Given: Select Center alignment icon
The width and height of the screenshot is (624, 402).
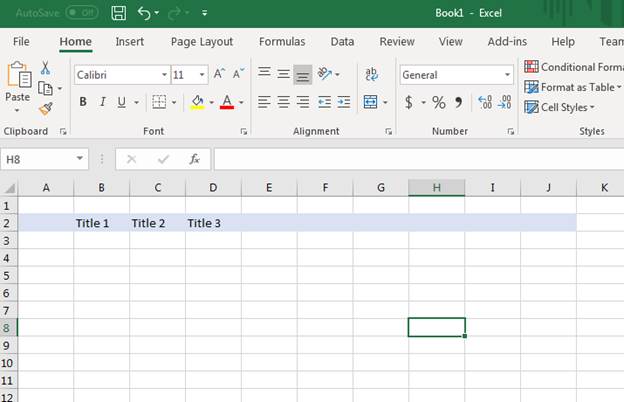Looking at the screenshot, I should pos(283,102).
